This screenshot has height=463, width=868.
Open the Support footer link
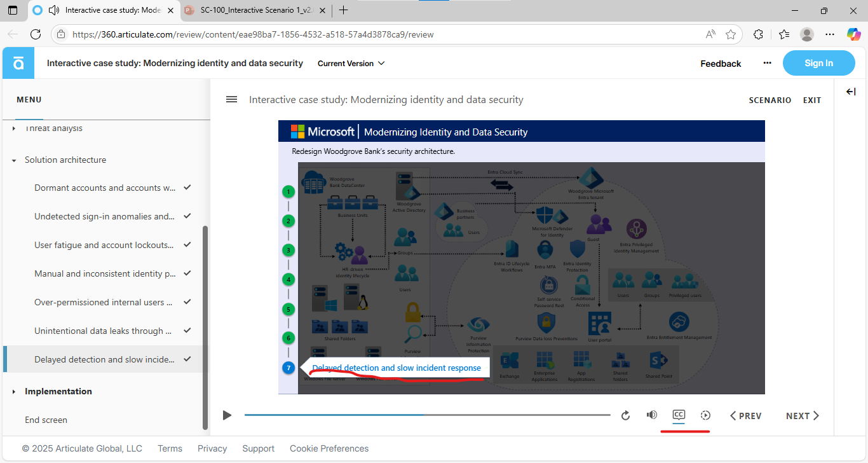click(x=259, y=448)
